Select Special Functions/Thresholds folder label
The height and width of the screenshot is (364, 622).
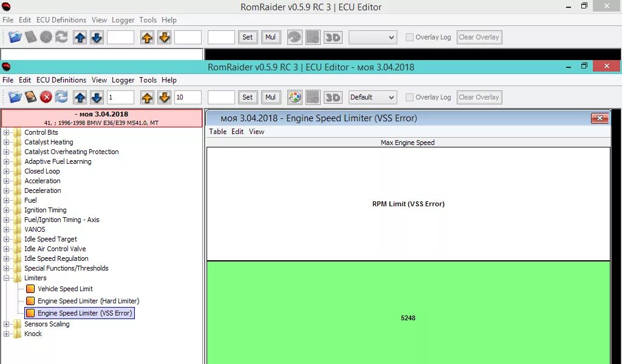[66, 268]
